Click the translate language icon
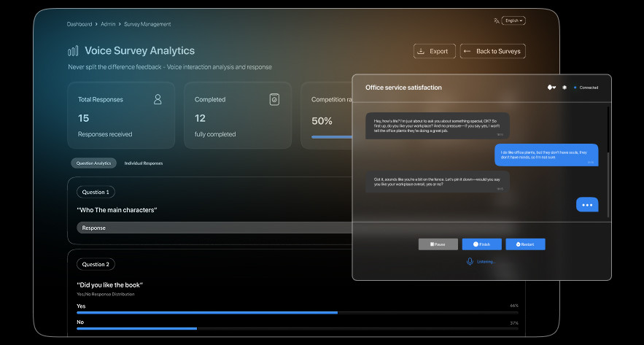 pos(497,20)
